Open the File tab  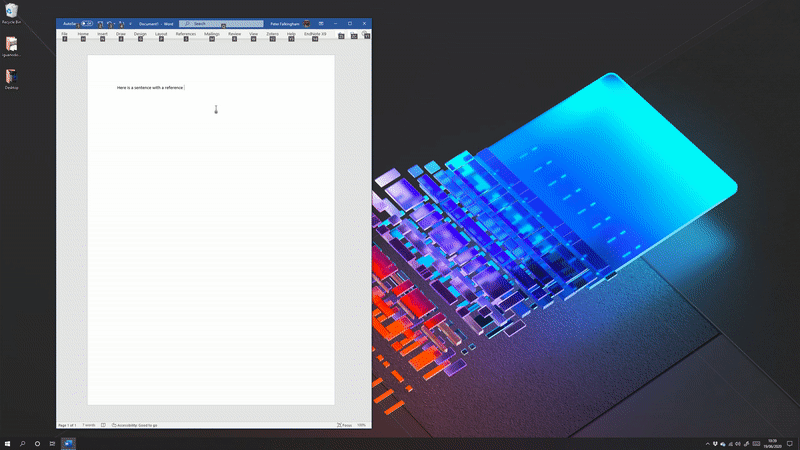(64, 34)
